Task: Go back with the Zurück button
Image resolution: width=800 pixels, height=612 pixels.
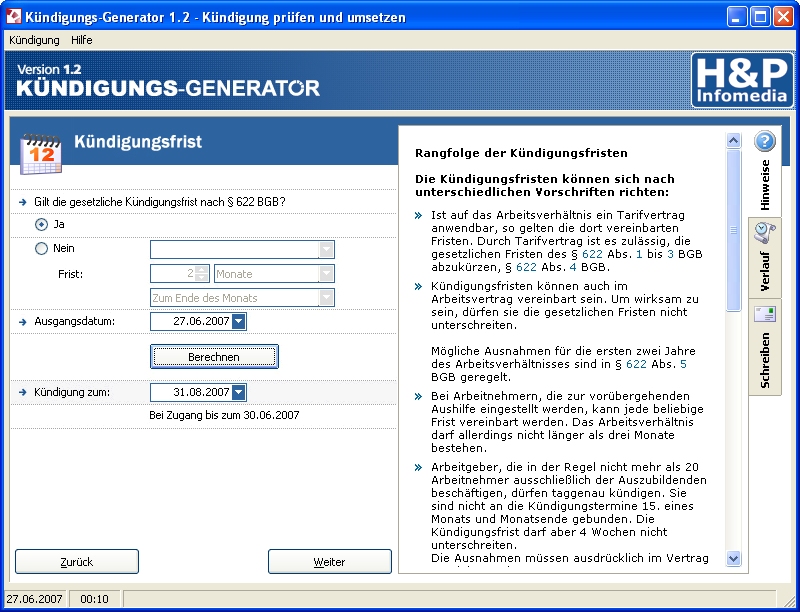Action: [x=77, y=562]
